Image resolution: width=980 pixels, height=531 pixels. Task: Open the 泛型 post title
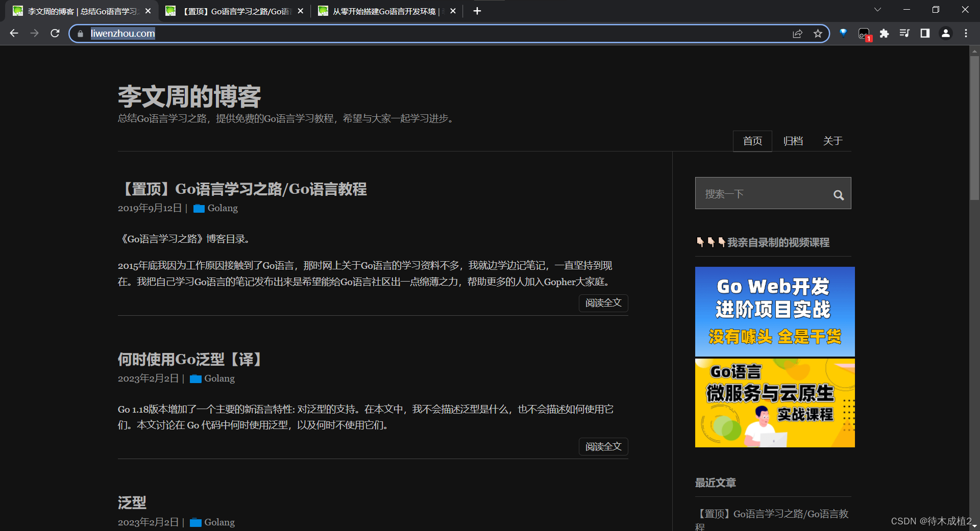coord(132,503)
